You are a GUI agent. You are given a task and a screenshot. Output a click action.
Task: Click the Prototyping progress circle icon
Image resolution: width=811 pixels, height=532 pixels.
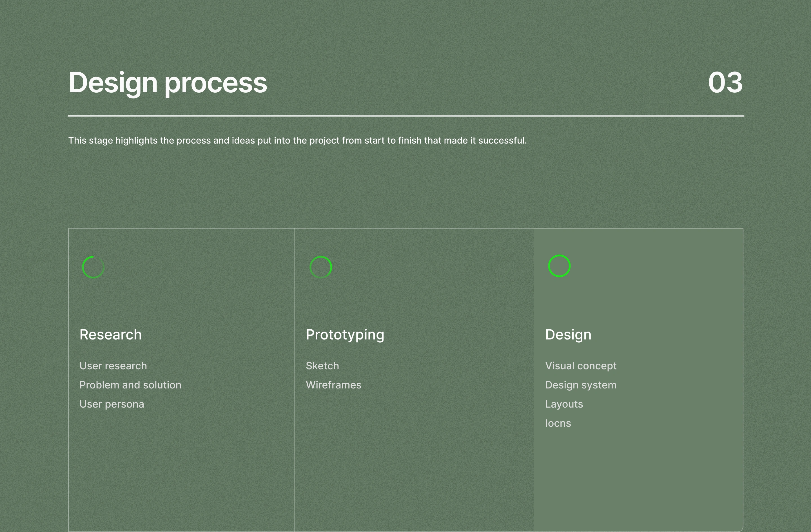[x=321, y=267]
